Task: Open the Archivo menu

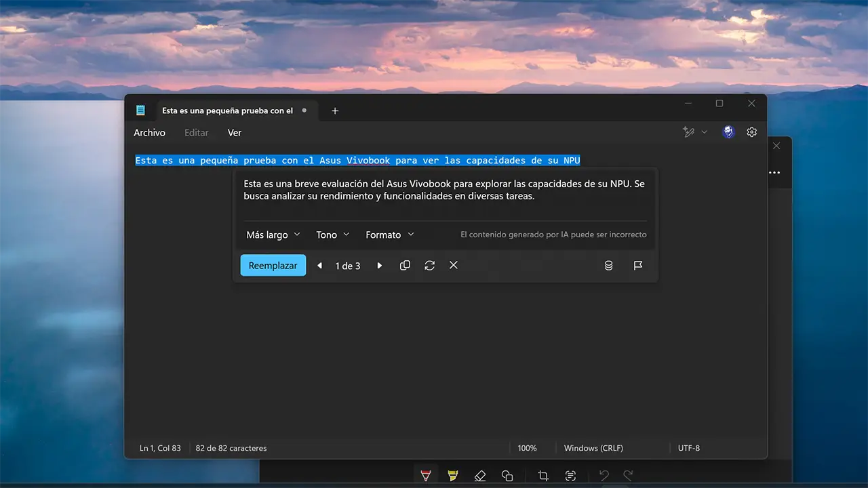Action: pyautogui.click(x=149, y=133)
